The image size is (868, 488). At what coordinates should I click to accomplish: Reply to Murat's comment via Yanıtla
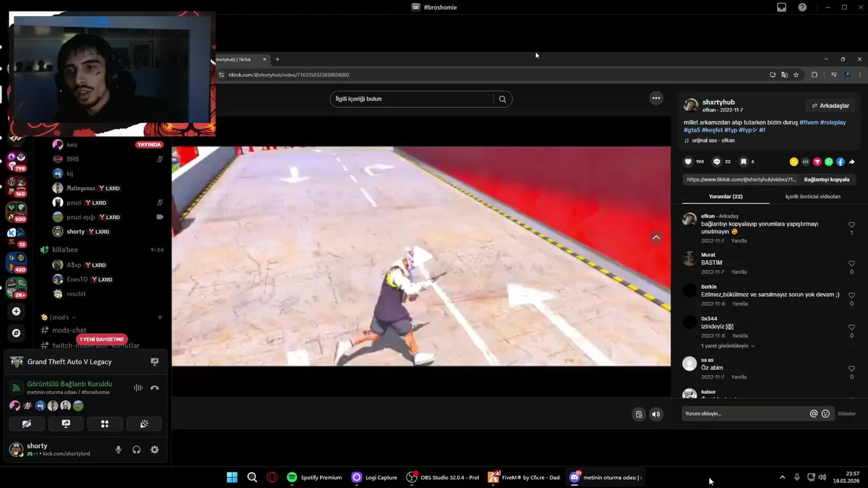[738, 272]
